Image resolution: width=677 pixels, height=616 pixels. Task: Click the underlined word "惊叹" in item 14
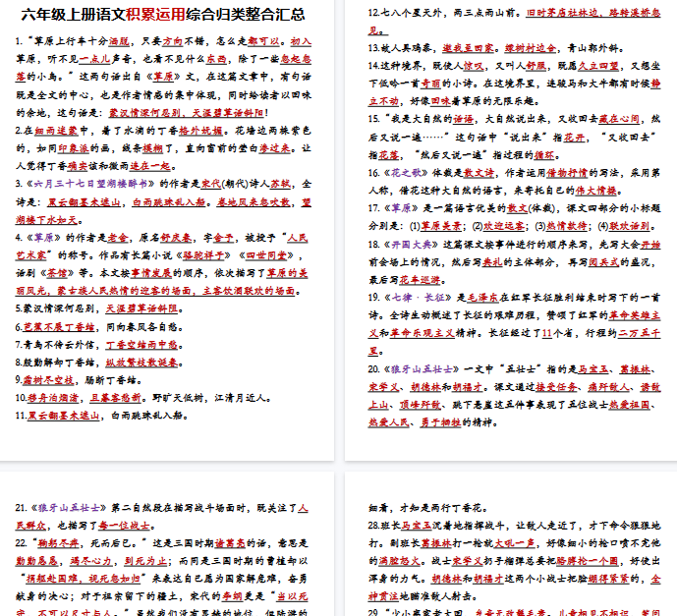pos(474,66)
